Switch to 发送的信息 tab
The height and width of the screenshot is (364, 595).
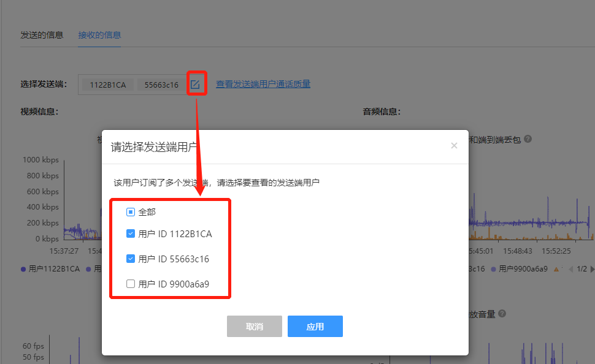click(42, 35)
